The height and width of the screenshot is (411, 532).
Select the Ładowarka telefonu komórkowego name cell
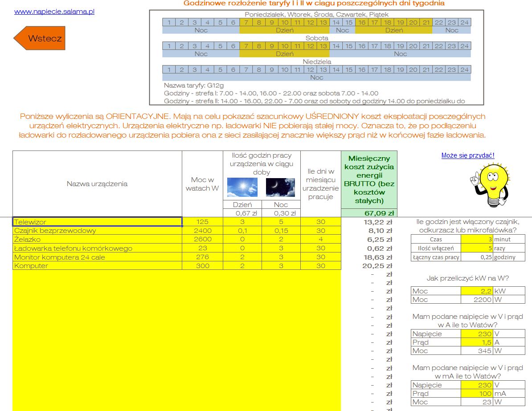click(97, 248)
